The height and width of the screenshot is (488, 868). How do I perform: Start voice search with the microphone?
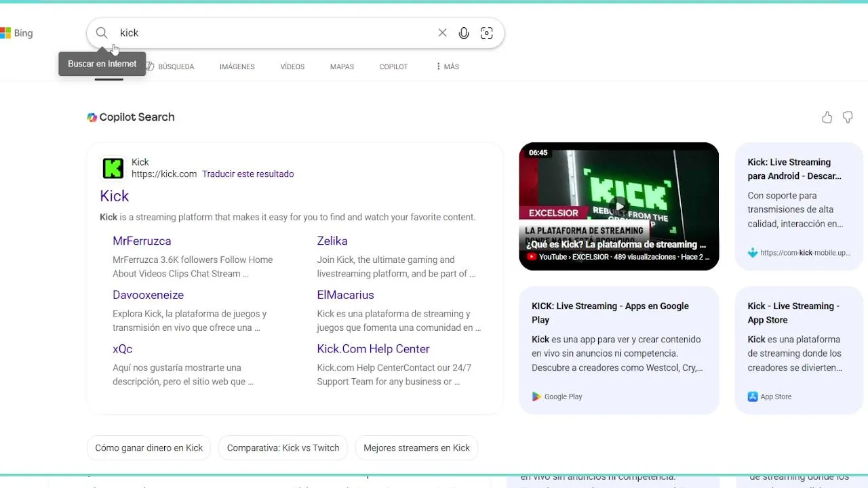464,33
